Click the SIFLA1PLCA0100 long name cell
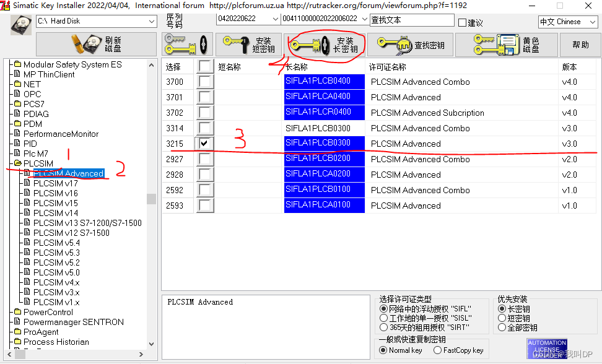 (x=325, y=206)
